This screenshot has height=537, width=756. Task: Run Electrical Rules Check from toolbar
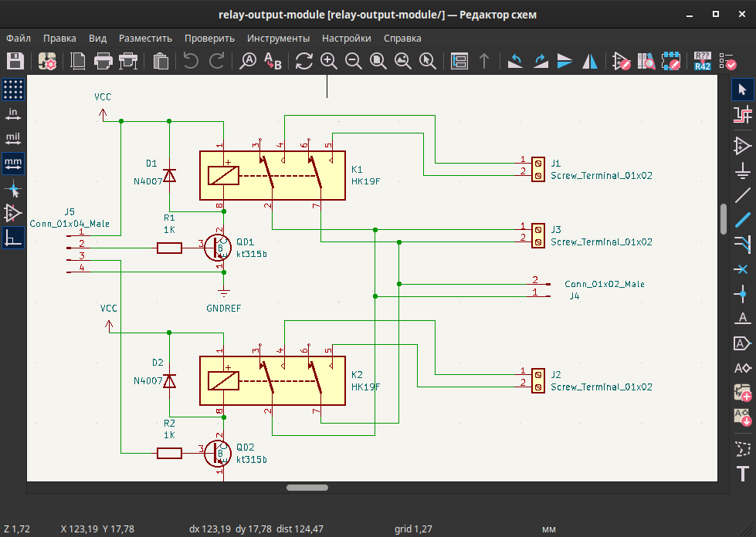tap(727, 62)
